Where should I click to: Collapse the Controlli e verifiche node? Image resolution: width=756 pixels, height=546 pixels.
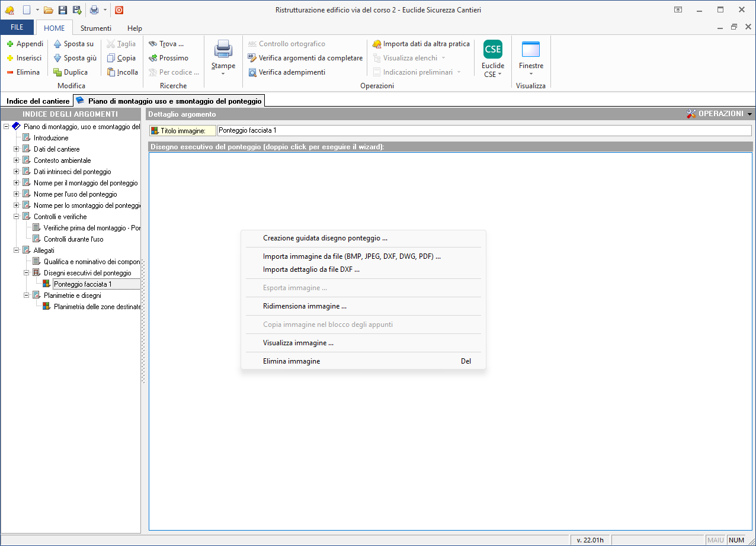point(17,217)
